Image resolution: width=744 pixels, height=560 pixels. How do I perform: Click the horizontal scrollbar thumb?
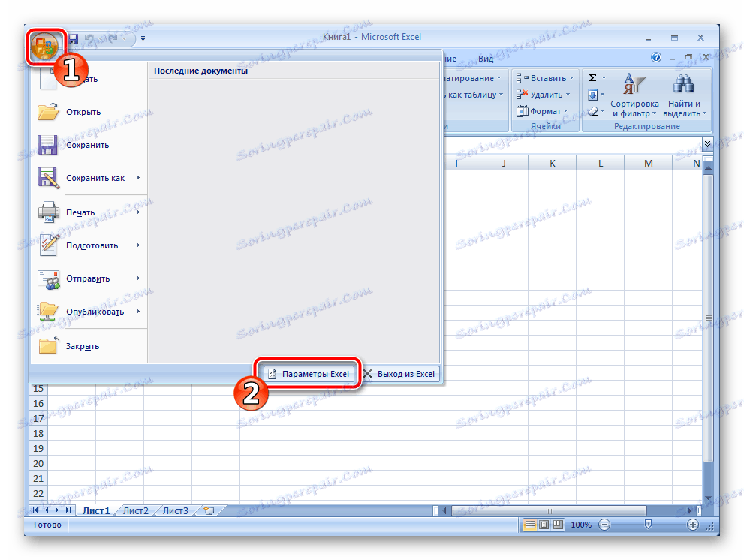pos(549,511)
